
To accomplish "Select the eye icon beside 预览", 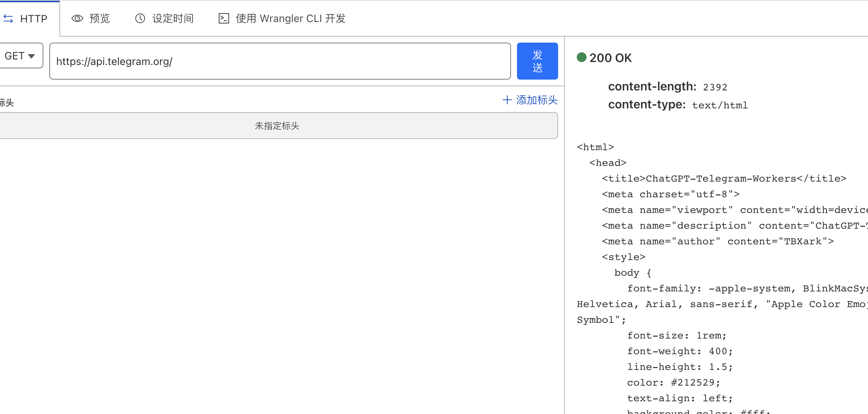I will pyautogui.click(x=77, y=18).
